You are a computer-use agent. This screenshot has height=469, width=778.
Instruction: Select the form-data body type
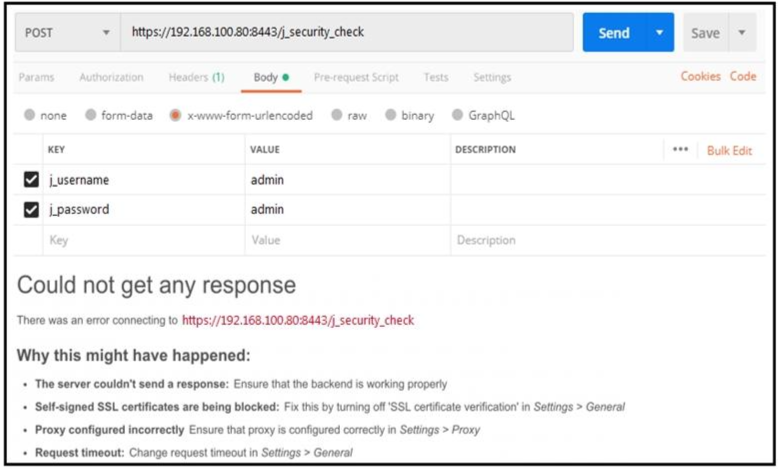(x=91, y=115)
